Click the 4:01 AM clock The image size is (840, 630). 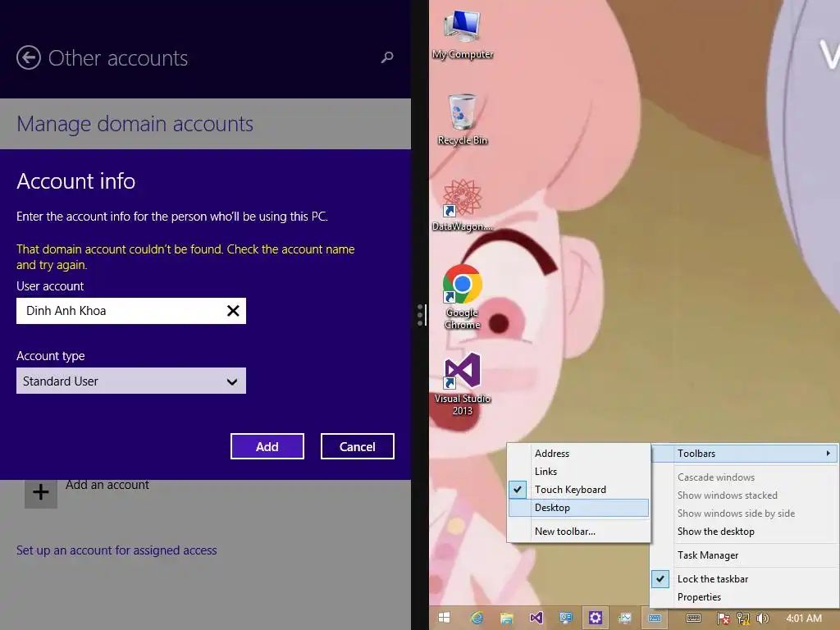pyautogui.click(x=804, y=619)
